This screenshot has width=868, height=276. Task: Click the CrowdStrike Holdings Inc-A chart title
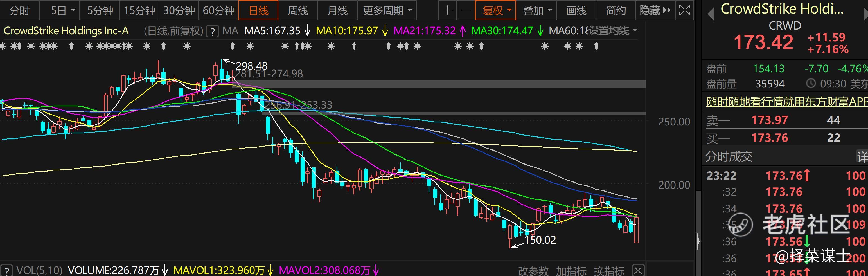[x=66, y=31]
